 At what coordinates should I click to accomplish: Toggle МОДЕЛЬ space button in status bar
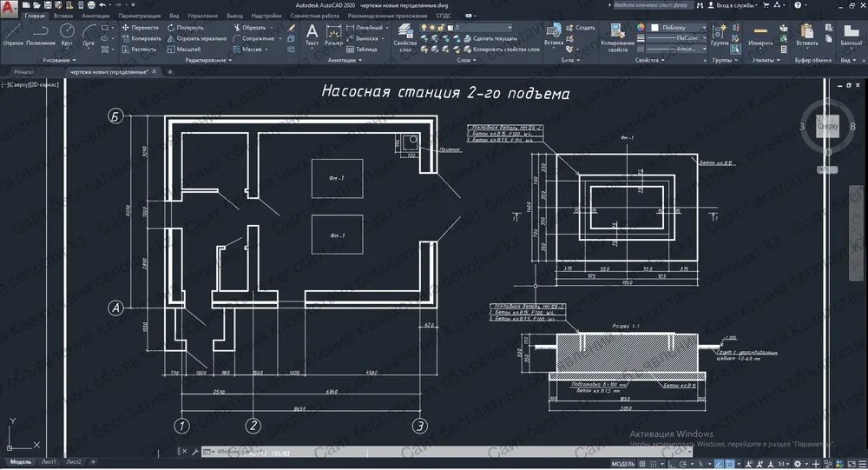pyautogui.click(x=622, y=464)
